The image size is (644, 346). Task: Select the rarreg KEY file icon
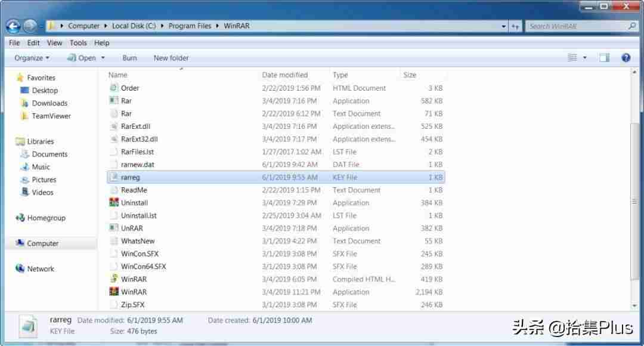point(114,177)
